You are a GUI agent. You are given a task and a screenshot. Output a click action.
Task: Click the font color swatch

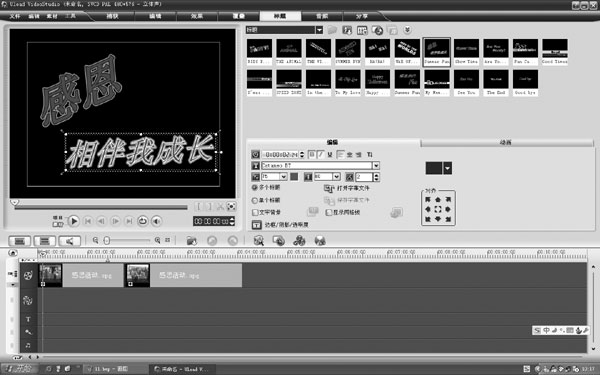tap(294, 177)
